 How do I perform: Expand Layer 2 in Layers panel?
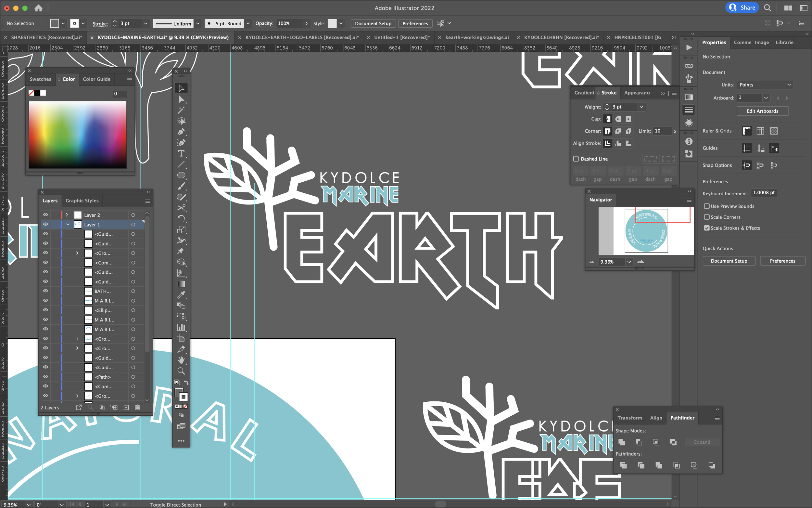click(x=67, y=215)
